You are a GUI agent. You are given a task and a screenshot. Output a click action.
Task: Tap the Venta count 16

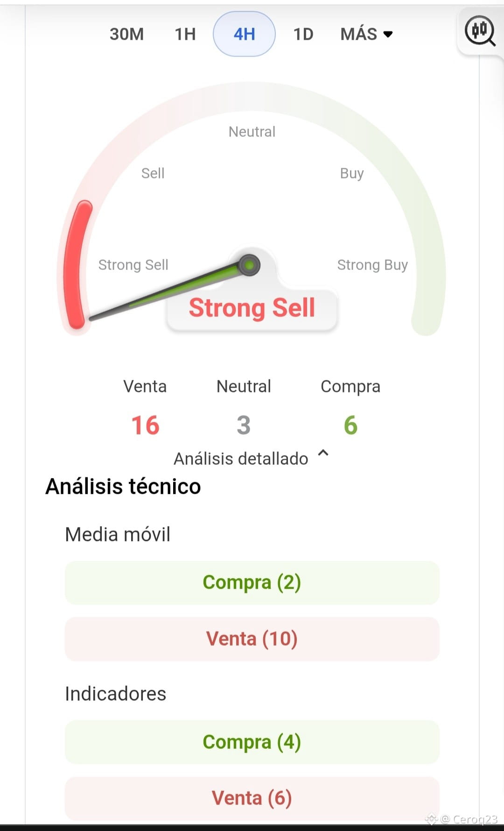145,425
